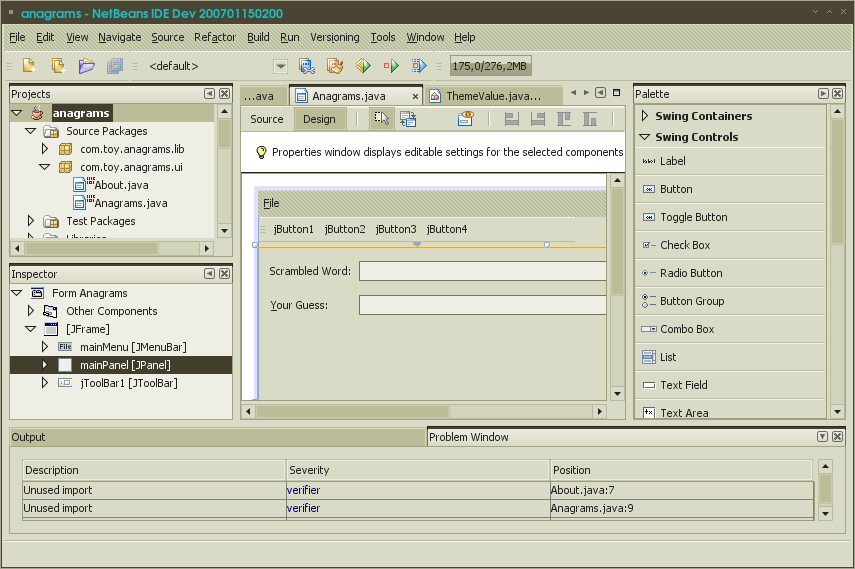Image resolution: width=855 pixels, height=569 pixels.
Task: Open the Source menu
Action: tap(167, 37)
